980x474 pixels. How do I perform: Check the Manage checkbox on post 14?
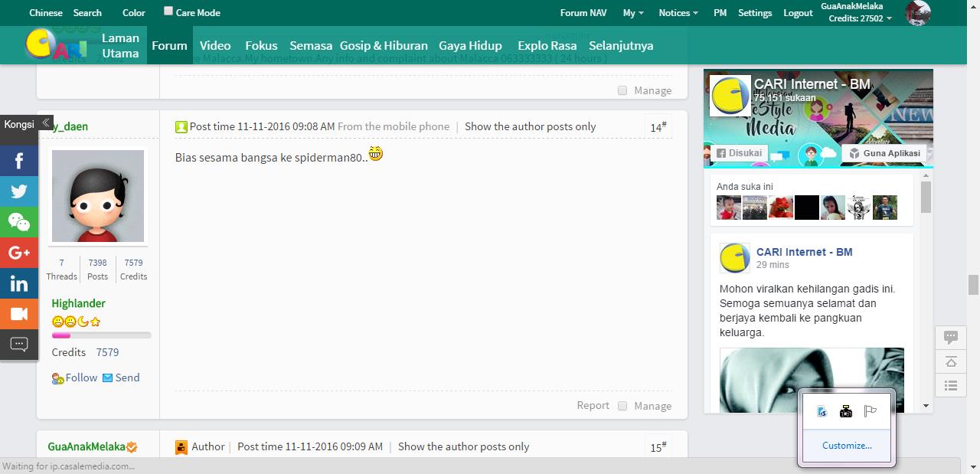pos(622,406)
